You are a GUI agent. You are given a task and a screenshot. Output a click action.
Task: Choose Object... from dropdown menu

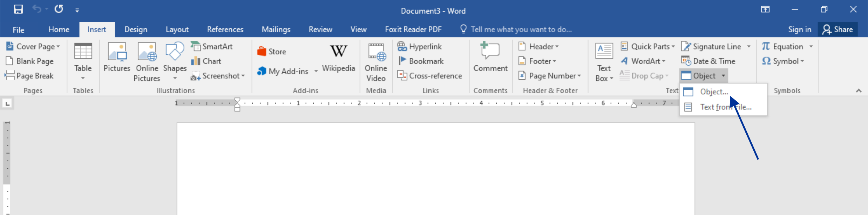coord(714,92)
